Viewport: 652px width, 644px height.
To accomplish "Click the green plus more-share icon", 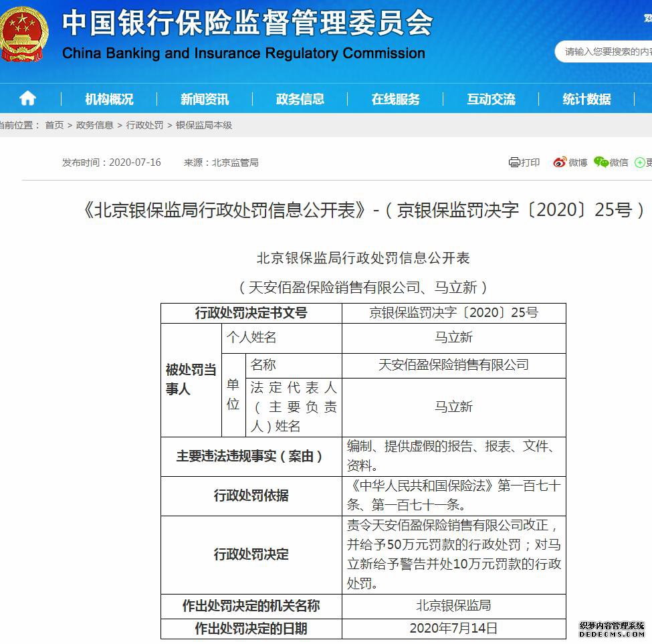I will (x=639, y=163).
